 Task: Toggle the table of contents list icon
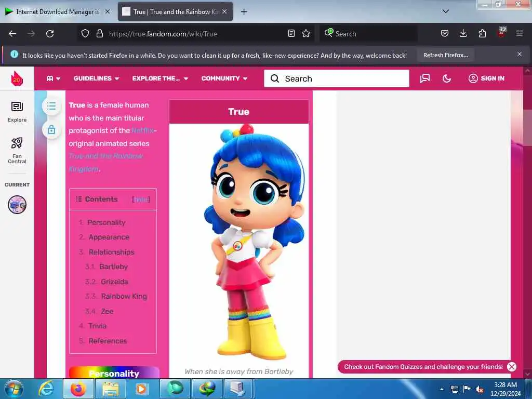[x=51, y=106]
